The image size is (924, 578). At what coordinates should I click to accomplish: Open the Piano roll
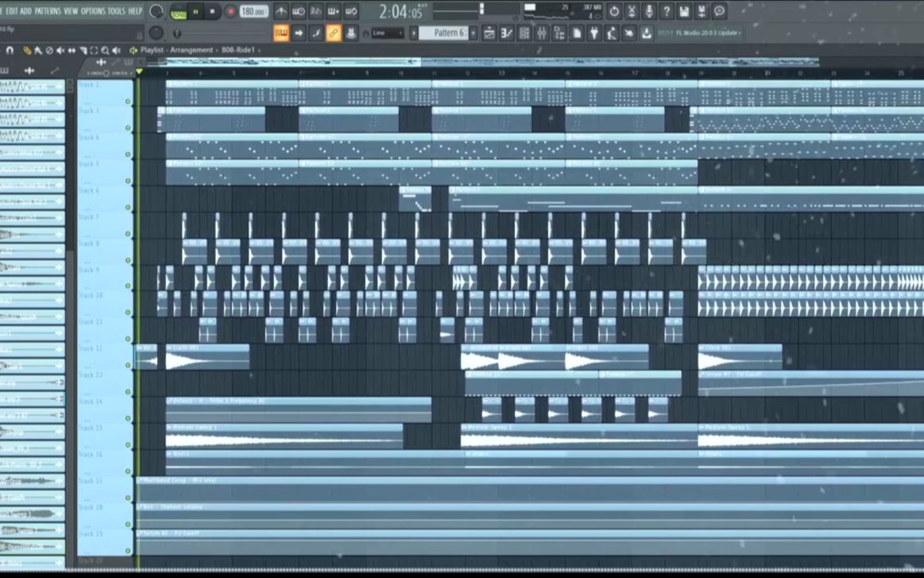click(x=505, y=33)
